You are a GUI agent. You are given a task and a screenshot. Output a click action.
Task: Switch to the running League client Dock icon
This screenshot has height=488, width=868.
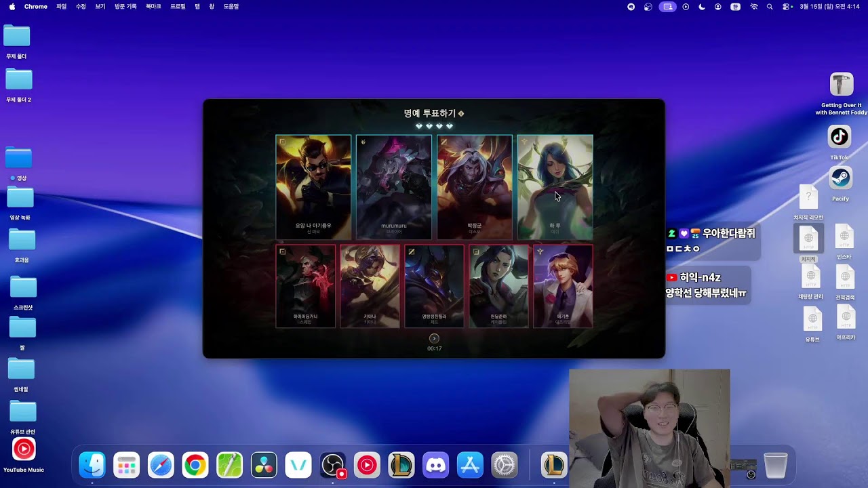click(x=554, y=465)
